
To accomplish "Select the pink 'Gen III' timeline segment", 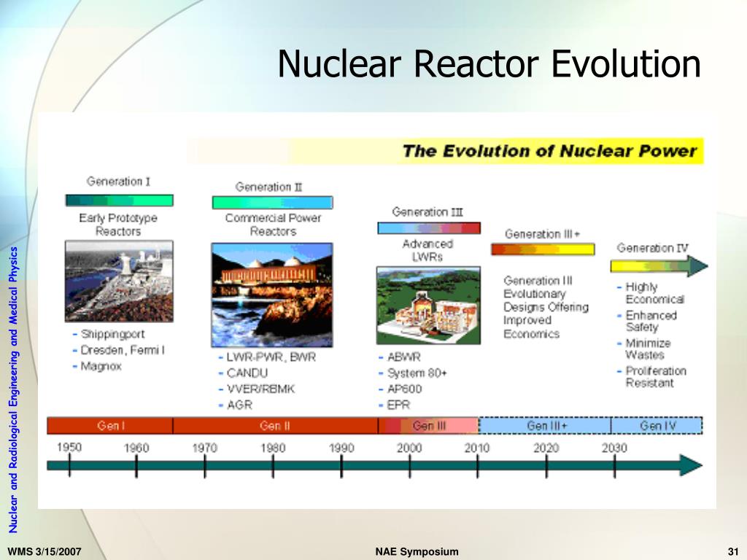I will click(428, 426).
